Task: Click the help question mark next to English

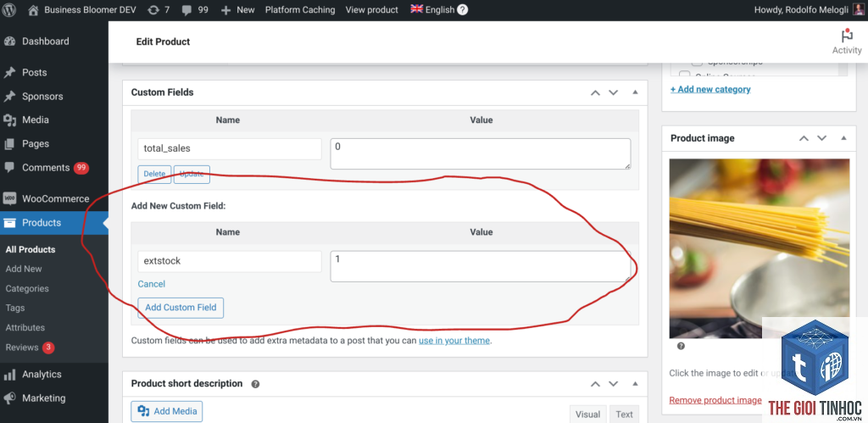Action: click(x=462, y=9)
